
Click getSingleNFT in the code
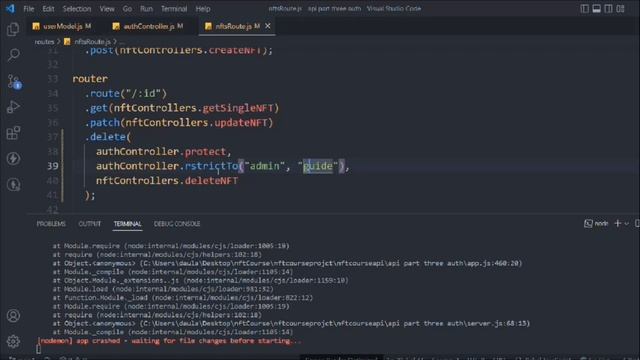[238, 108]
